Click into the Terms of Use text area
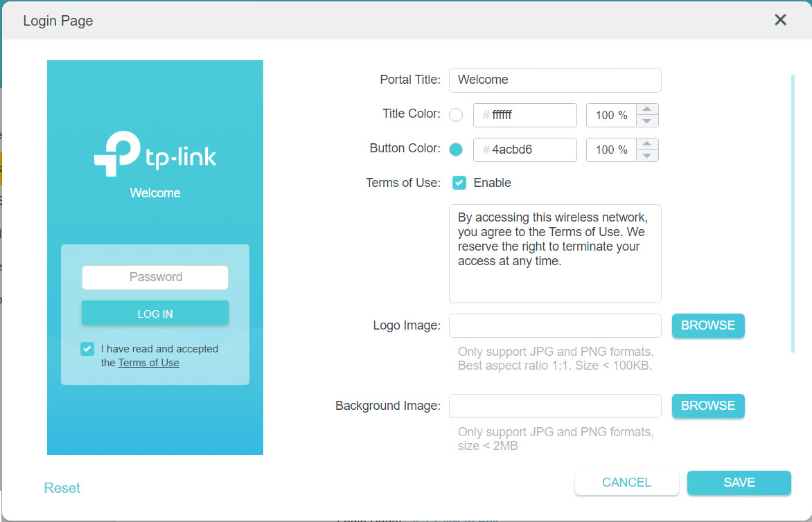This screenshot has width=812, height=522. pos(555,253)
